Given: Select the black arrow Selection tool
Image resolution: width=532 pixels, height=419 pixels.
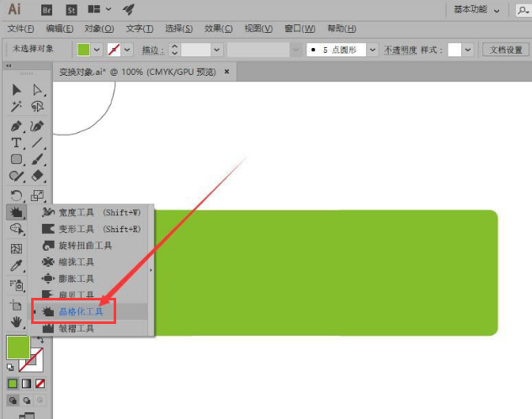Looking at the screenshot, I should (17, 90).
